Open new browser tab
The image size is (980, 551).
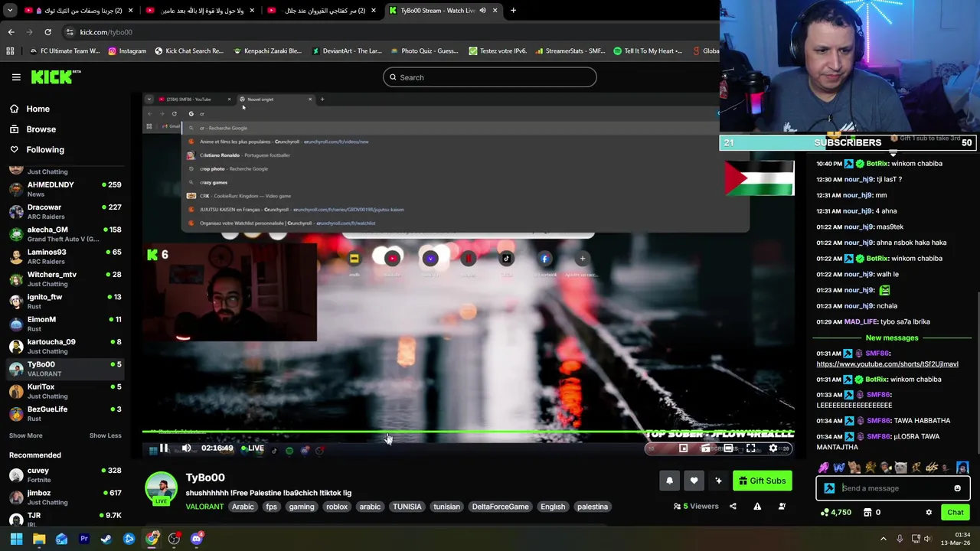point(513,10)
